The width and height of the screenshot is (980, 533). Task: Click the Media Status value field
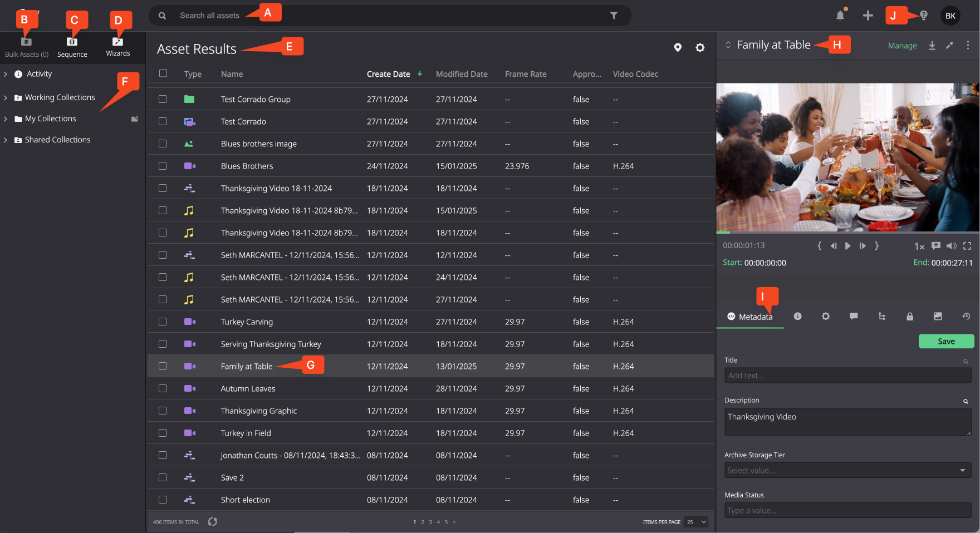(847, 510)
